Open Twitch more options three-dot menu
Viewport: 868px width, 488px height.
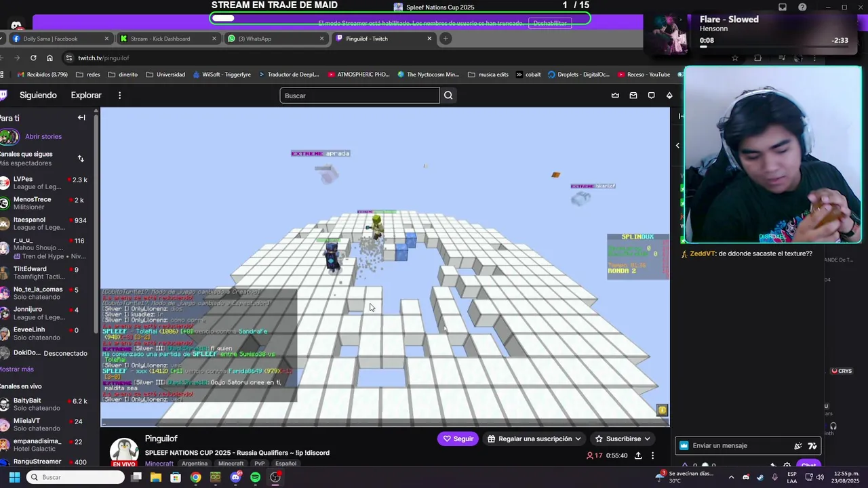click(119, 96)
